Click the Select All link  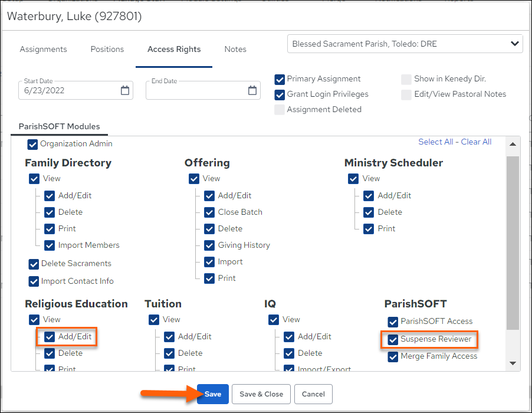pos(436,142)
